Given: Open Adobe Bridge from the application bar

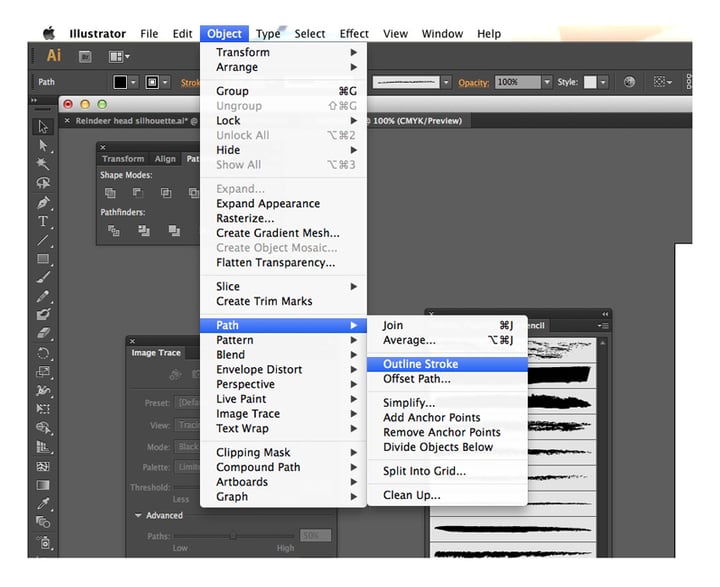Looking at the screenshot, I should [x=85, y=56].
